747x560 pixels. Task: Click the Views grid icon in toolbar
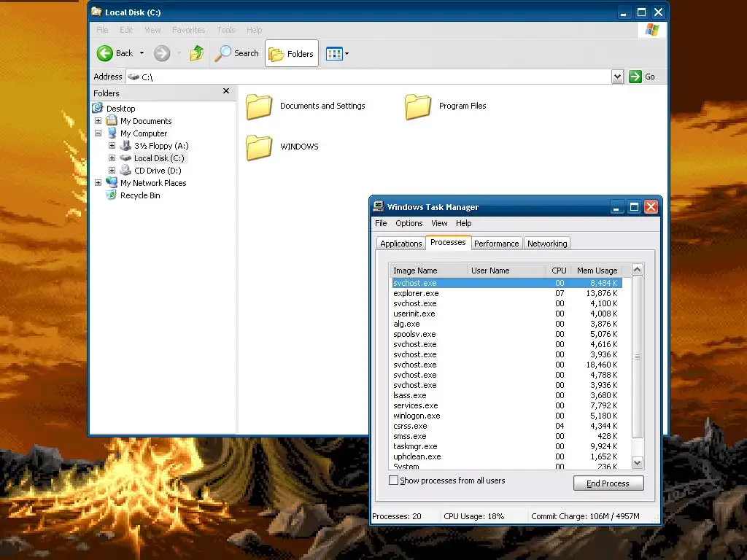click(334, 54)
